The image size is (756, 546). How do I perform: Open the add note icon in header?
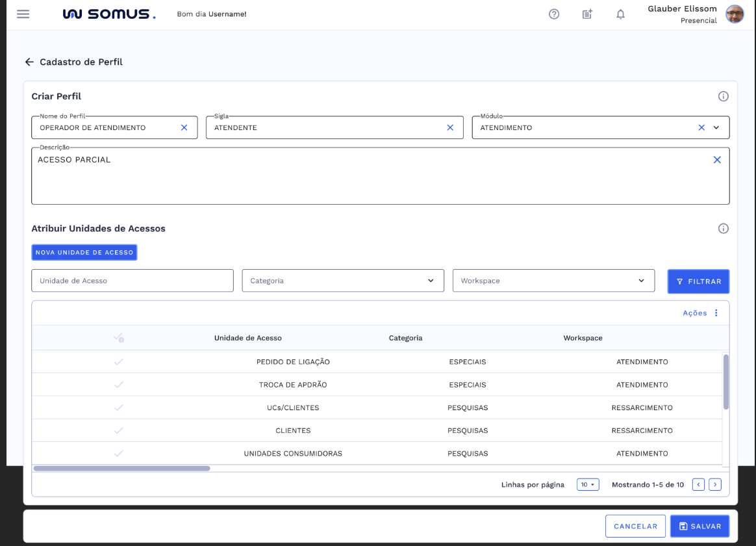tap(587, 14)
